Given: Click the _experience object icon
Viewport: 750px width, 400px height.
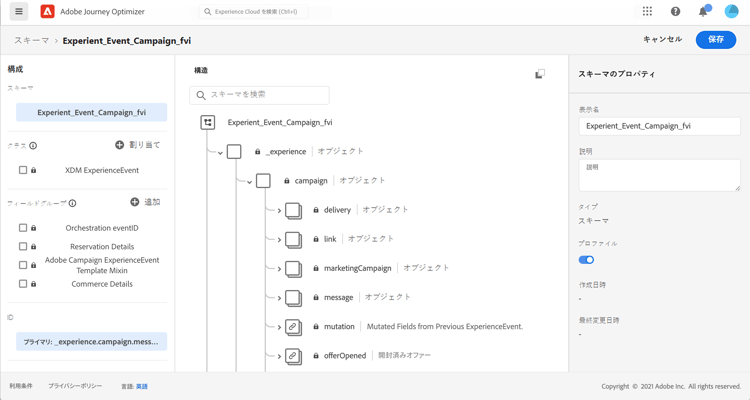Looking at the screenshot, I should 234,152.
